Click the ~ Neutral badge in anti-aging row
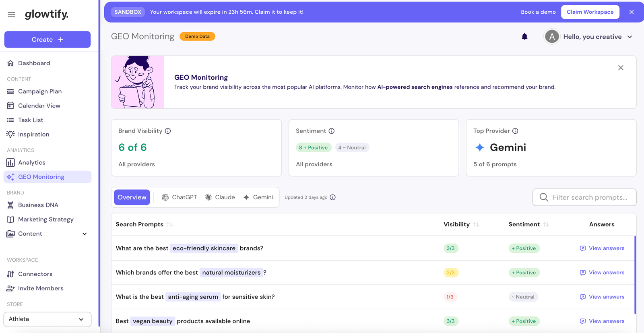Screen dimensions: 644x333 523,297
